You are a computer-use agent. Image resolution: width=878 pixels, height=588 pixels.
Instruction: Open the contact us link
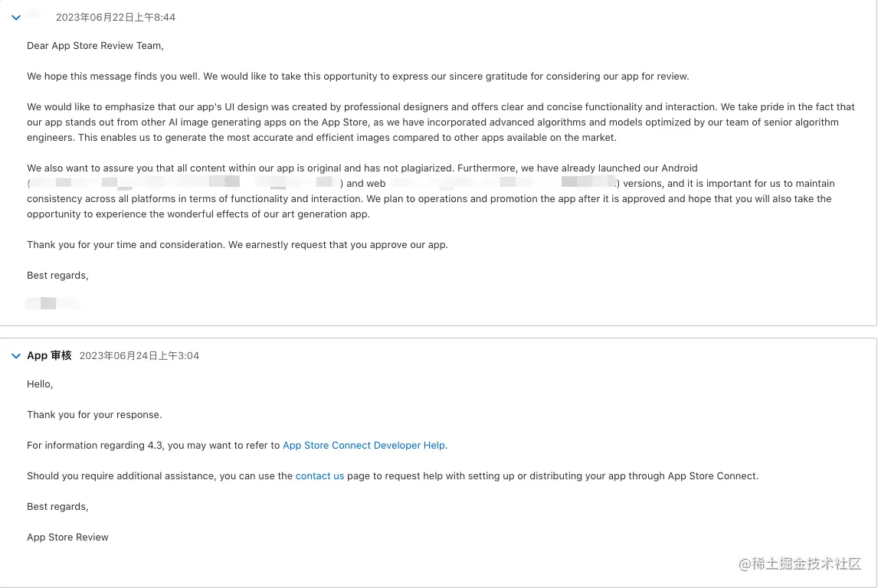click(x=319, y=476)
